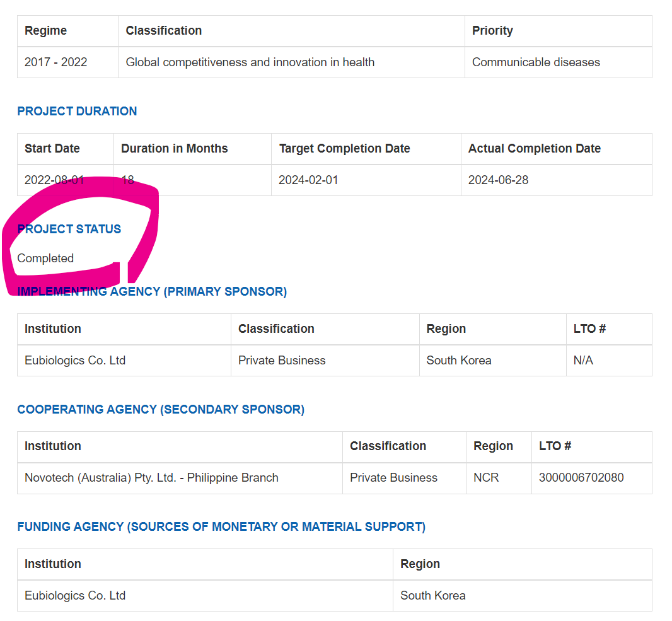The width and height of the screenshot is (672, 621).
Task: Click Eubiologics Co. Ltd in implementing agency table
Action: [x=75, y=361]
